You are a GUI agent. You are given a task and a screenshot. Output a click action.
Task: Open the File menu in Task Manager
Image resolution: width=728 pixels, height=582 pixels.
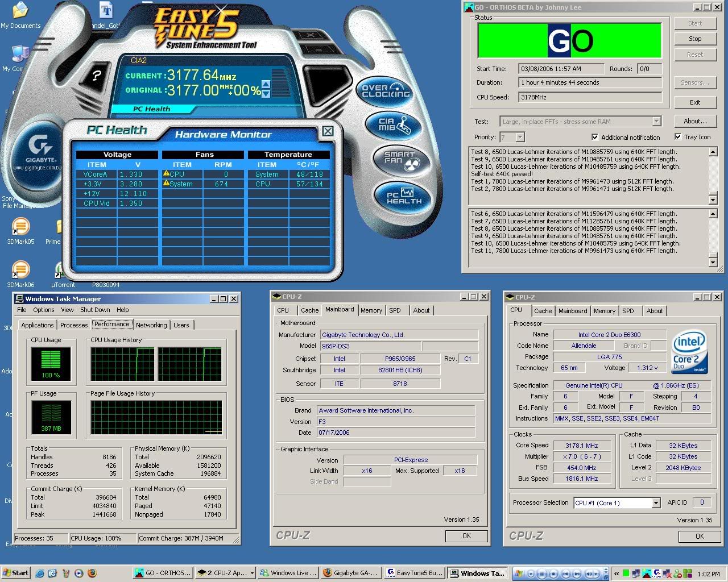(22, 310)
